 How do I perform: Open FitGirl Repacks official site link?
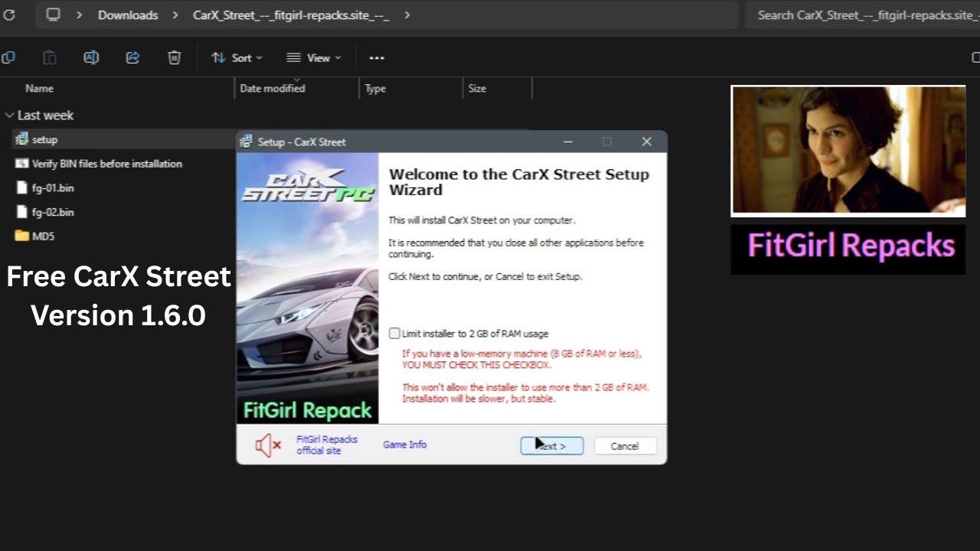[327, 445]
